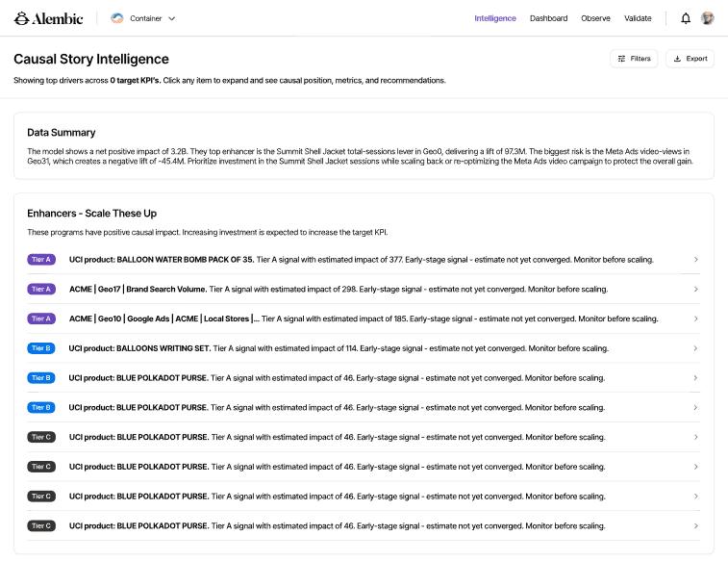This screenshot has height=561, width=728.
Task: Click "estimated impact of 185" text
Action: (364, 319)
